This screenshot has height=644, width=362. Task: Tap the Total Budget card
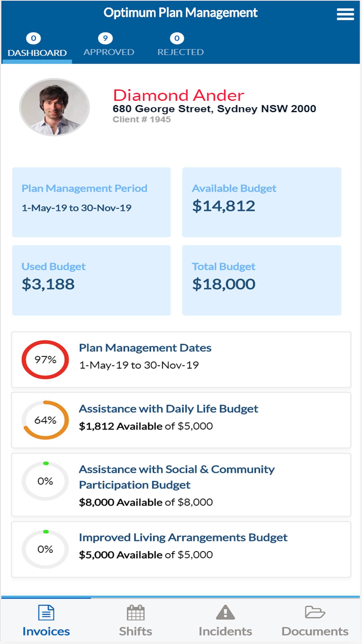click(x=261, y=280)
